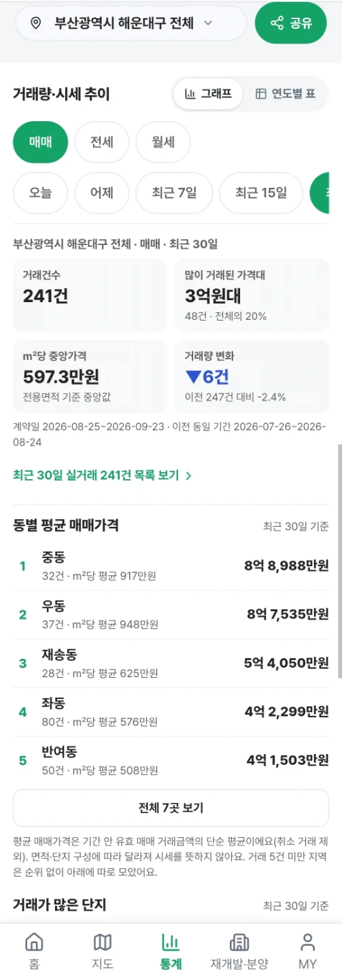Select the 전세 transaction type
This screenshot has width=342, height=980.
(102, 142)
